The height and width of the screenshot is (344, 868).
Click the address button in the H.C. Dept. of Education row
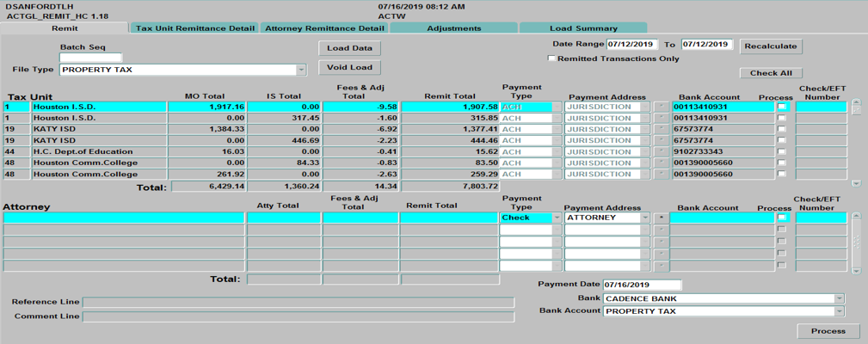(x=661, y=151)
